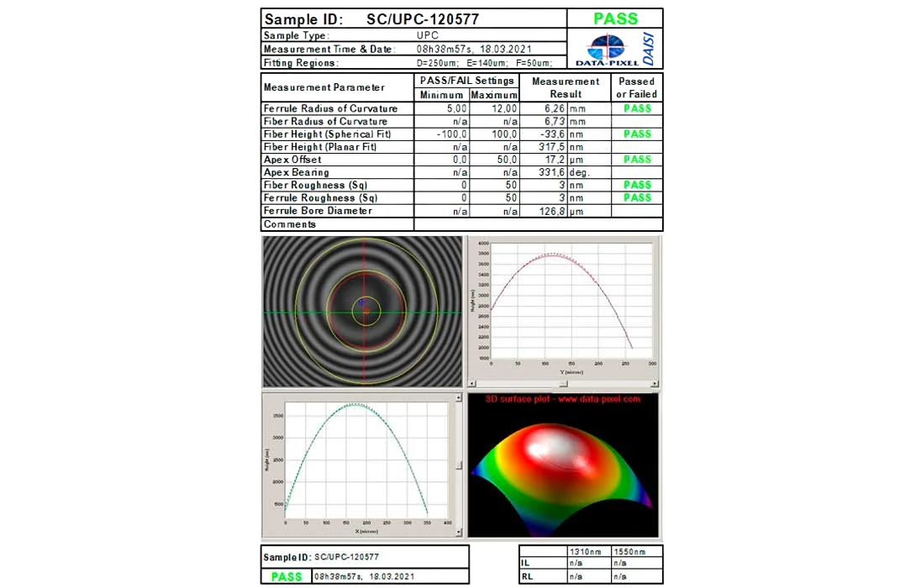Select the Sample ID value SC/UPC-120577 in header
The image size is (921, 588).
pyautogui.click(x=424, y=19)
